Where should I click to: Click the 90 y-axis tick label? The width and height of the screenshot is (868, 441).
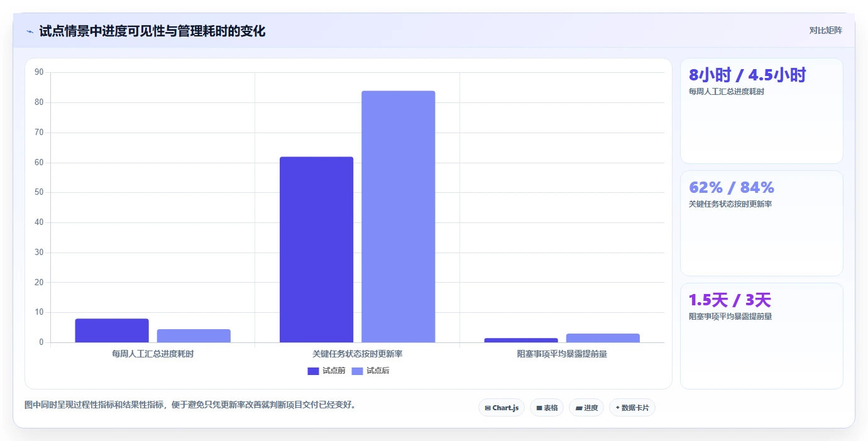39,72
